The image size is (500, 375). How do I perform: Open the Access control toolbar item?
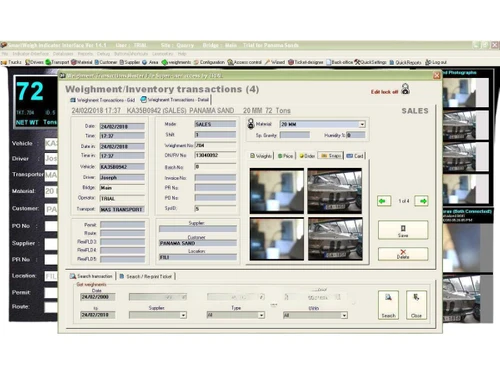pyautogui.click(x=245, y=62)
